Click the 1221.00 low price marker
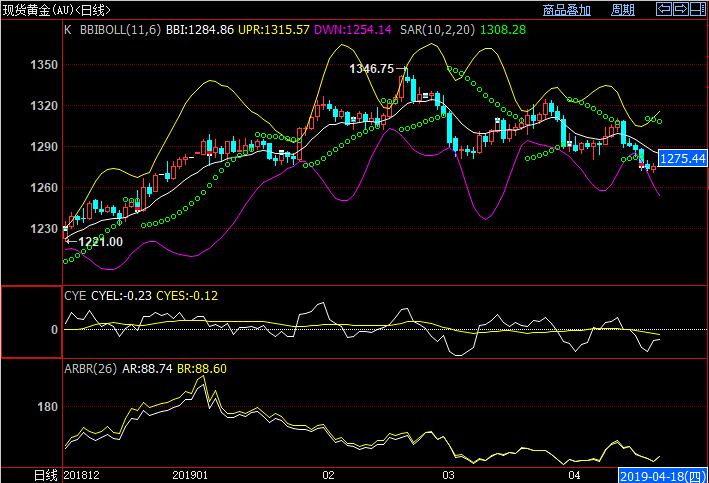709x483 pixels. 100,242
